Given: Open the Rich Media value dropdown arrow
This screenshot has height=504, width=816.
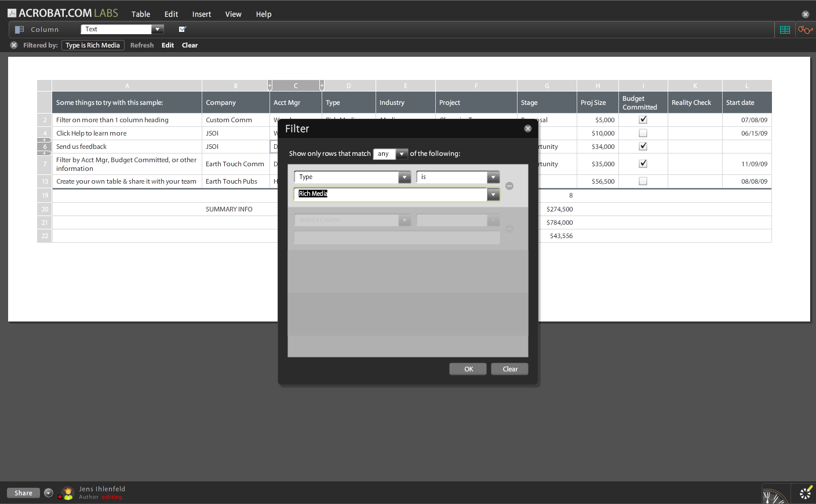Looking at the screenshot, I should coord(493,194).
